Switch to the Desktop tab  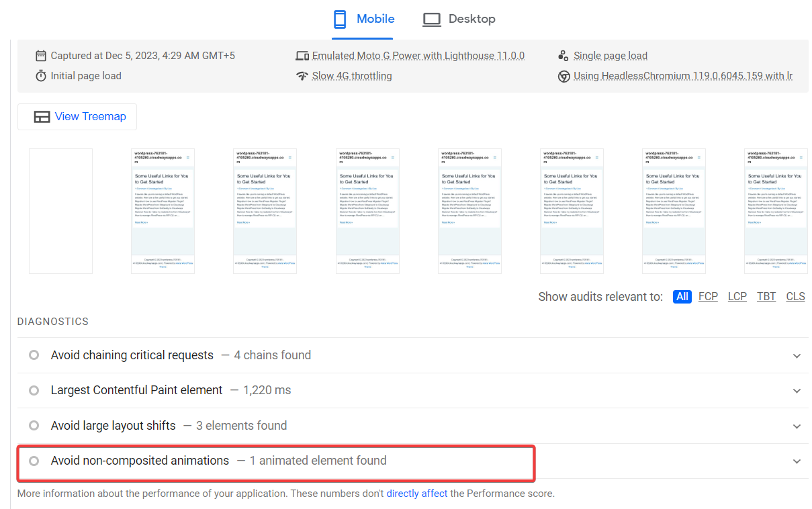[459, 19]
